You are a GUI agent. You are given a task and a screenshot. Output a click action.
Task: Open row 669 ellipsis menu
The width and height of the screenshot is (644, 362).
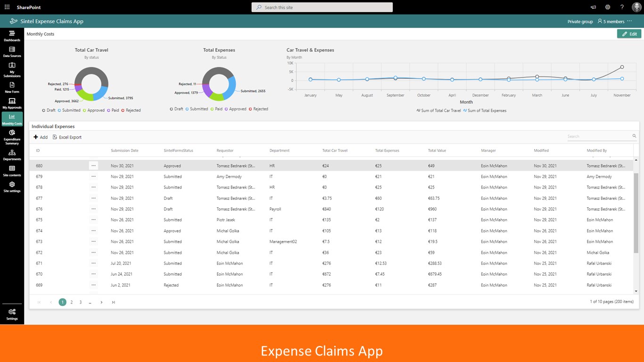point(93,285)
